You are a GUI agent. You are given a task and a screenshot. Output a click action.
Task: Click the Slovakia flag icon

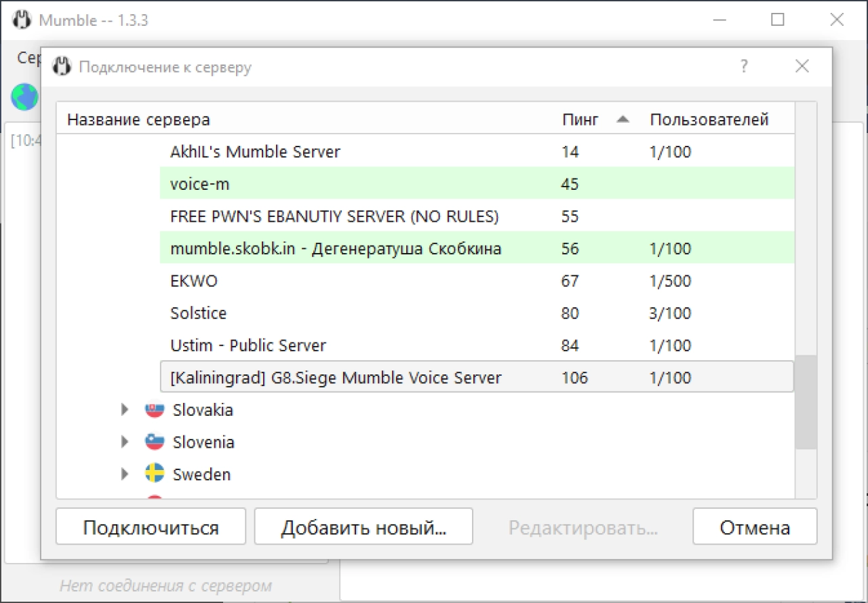point(155,410)
